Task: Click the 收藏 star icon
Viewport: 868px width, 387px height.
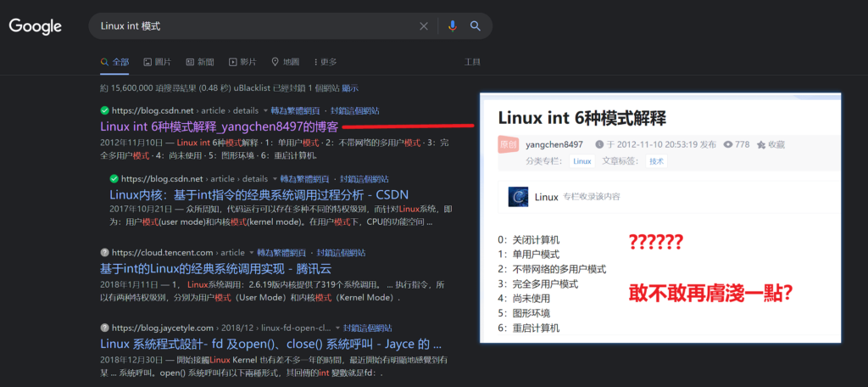Action: click(761, 145)
